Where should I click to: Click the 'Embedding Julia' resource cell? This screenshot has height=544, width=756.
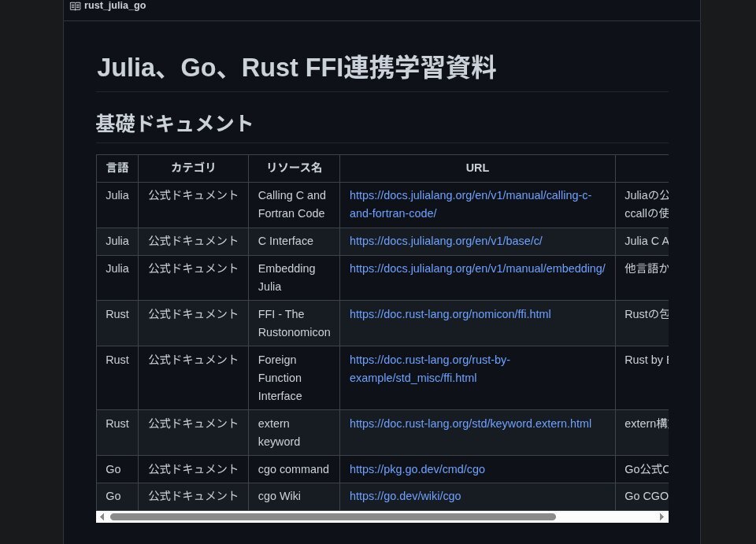(x=294, y=278)
